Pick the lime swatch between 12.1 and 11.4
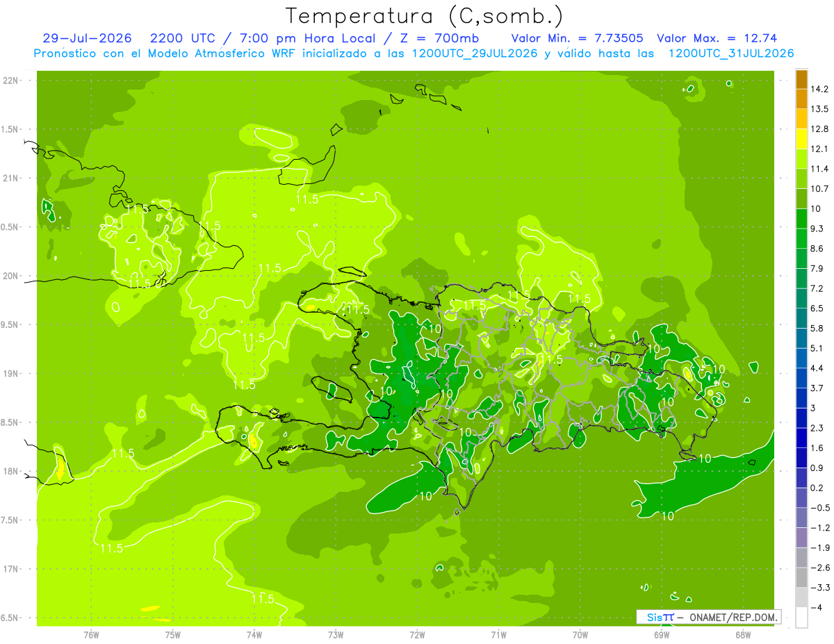The image size is (834, 644). tap(801, 159)
